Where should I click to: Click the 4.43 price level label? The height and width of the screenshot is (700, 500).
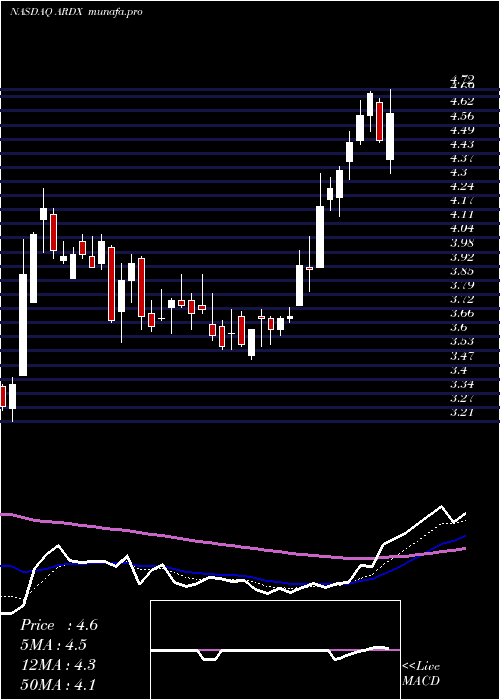(462, 144)
